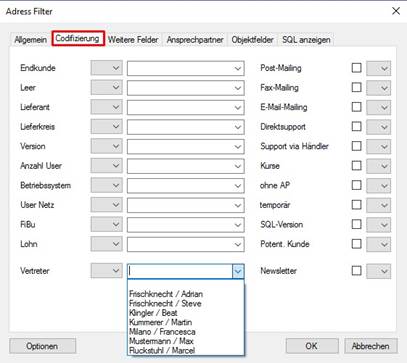Open the Betriebssystem value combo box
The height and width of the screenshot is (363, 407).
[x=186, y=186]
